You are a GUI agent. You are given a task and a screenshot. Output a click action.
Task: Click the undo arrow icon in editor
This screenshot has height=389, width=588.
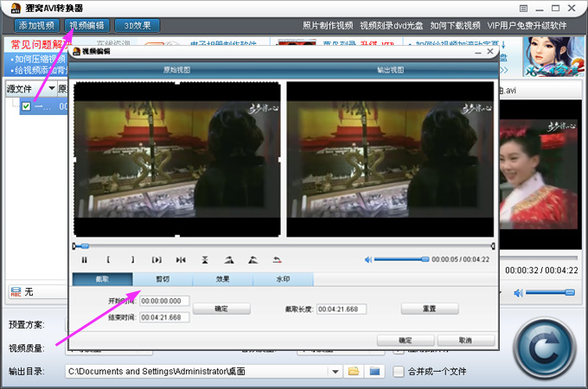[277, 259]
